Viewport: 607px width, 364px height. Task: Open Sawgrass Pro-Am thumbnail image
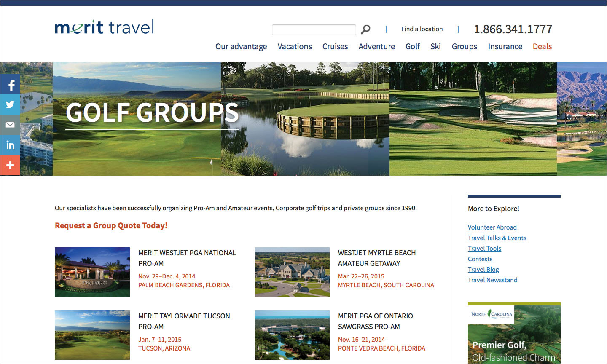[x=292, y=335]
